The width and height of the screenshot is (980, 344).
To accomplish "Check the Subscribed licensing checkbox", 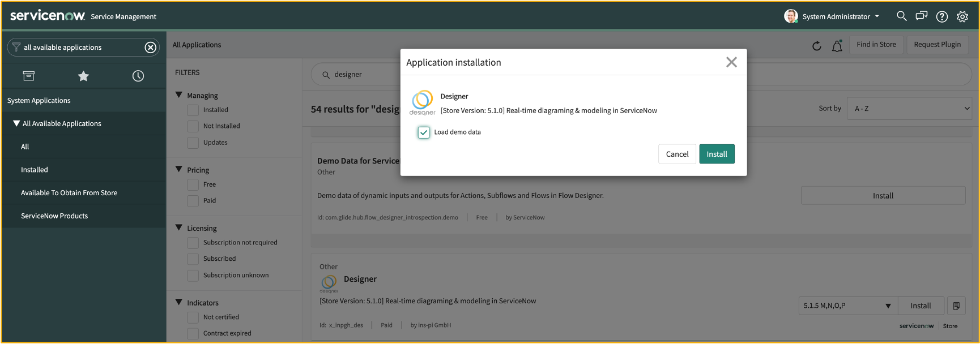I will tap(193, 259).
